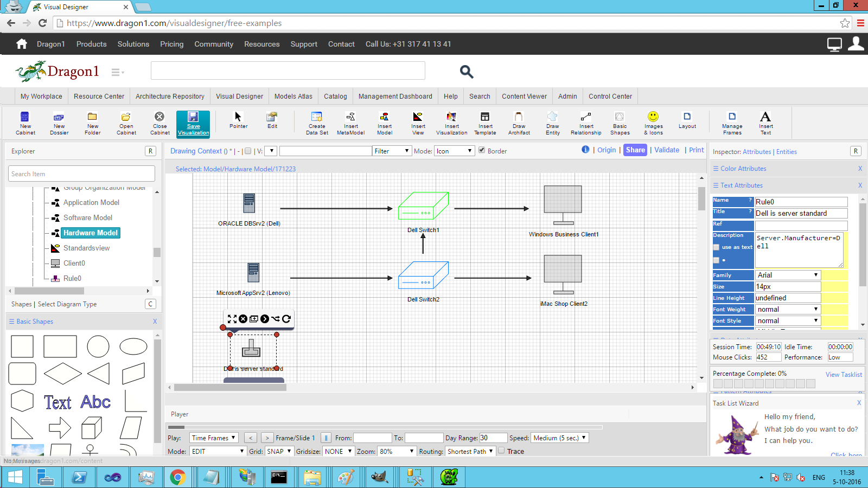Viewport: 868px width, 488px height.
Task: Open the Visual Designer tab
Action: (x=239, y=96)
